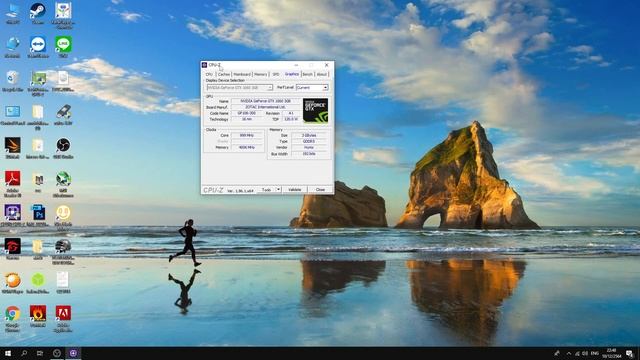Open the purple CPU-Z desktop shortcut

tap(13, 214)
